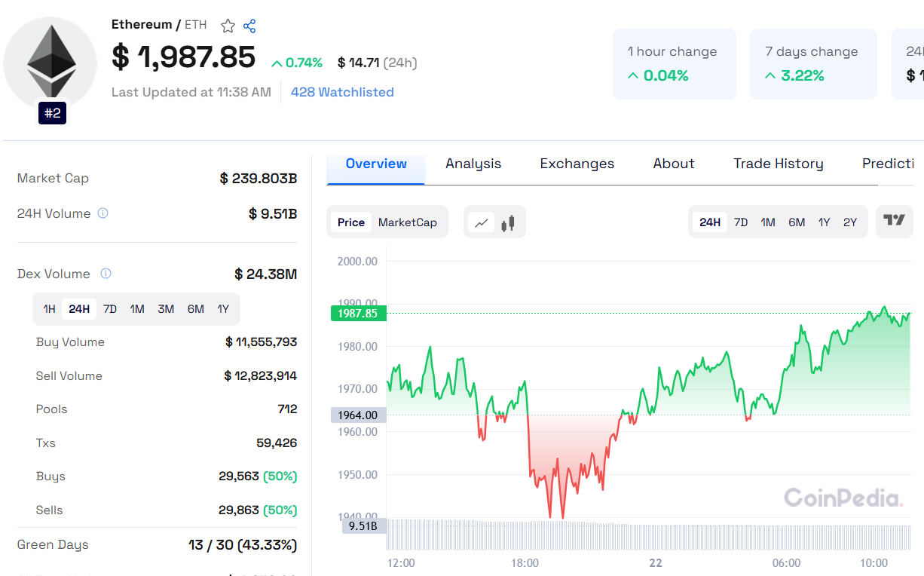Click the 7 days change card
Viewport: 924px width, 576px height.
tap(813, 64)
